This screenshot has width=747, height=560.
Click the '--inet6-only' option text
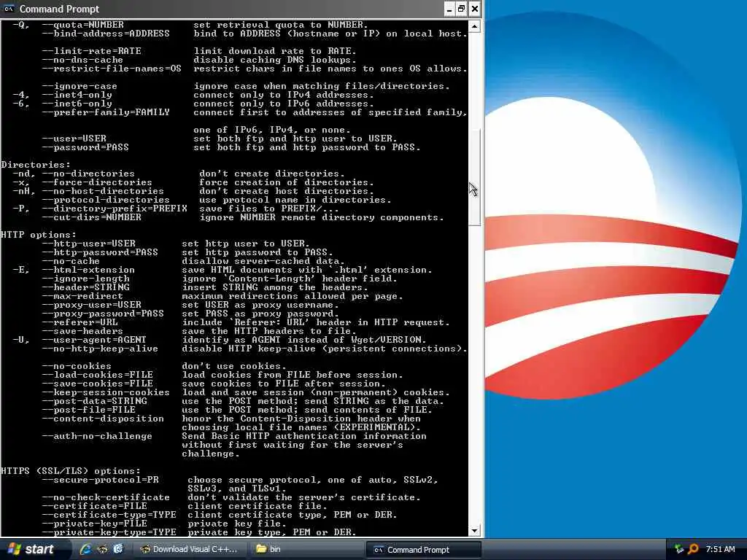tap(76, 104)
